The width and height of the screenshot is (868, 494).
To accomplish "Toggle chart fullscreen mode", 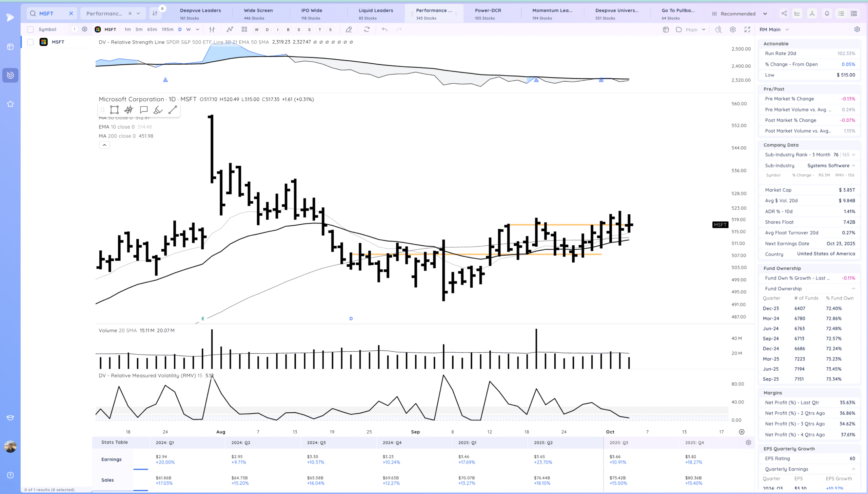I will pyautogui.click(x=747, y=29).
